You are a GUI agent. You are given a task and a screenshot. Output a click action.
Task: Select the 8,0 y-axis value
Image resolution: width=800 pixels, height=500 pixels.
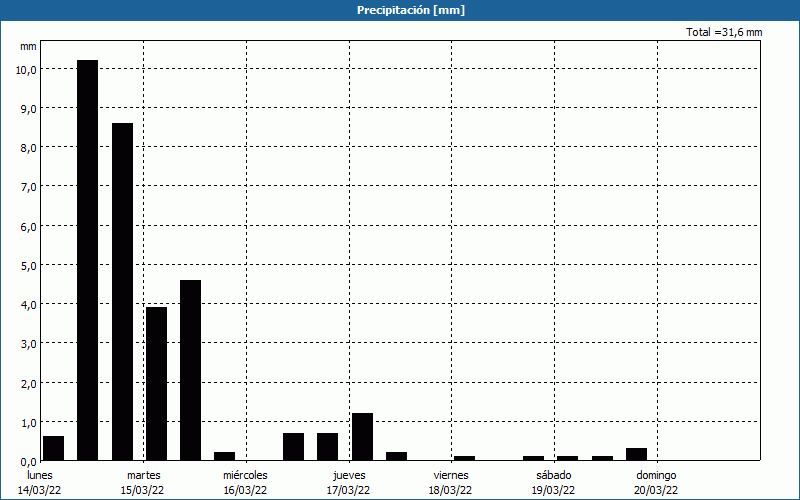[29, 148]
